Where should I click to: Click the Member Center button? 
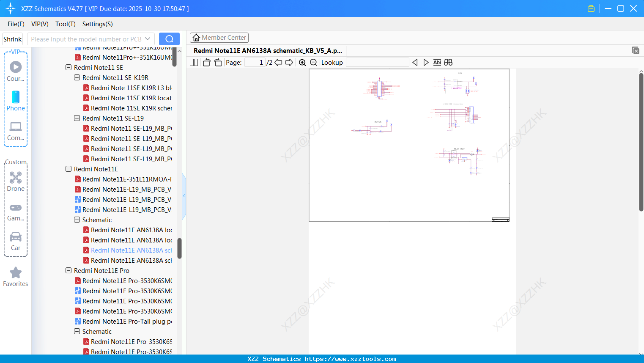(x=219, y=37)
